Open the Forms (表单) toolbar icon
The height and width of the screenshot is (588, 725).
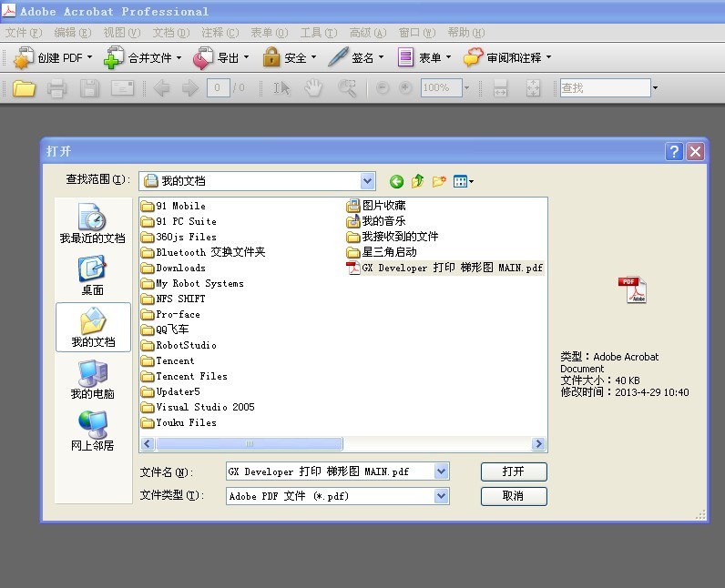tap(405, 58)
